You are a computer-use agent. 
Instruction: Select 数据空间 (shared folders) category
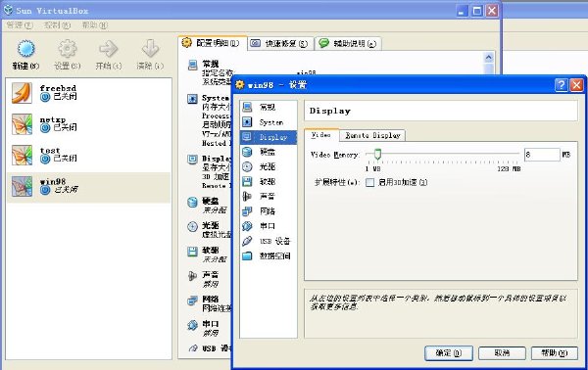[269, 256]
